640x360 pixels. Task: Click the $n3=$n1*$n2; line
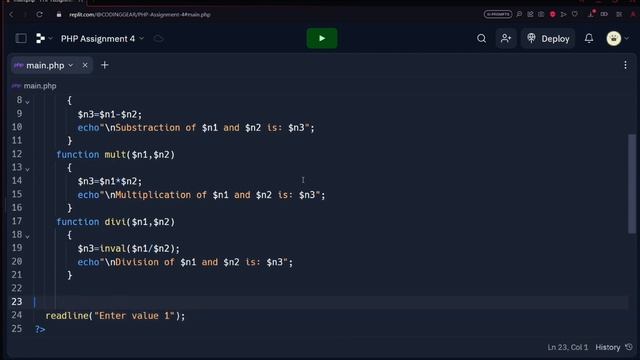(x=110, y=181)
